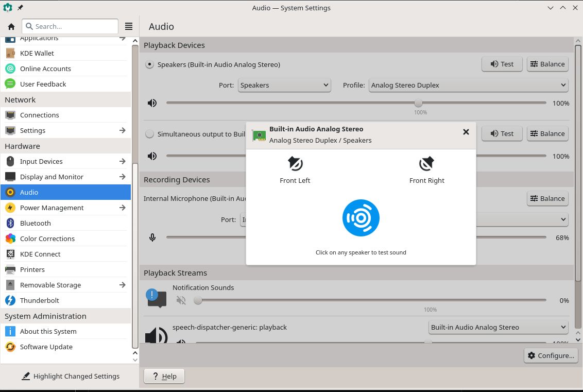Open Balance for Simultaneous output
Screen dimensions: 583x392
tap(547, 133)
